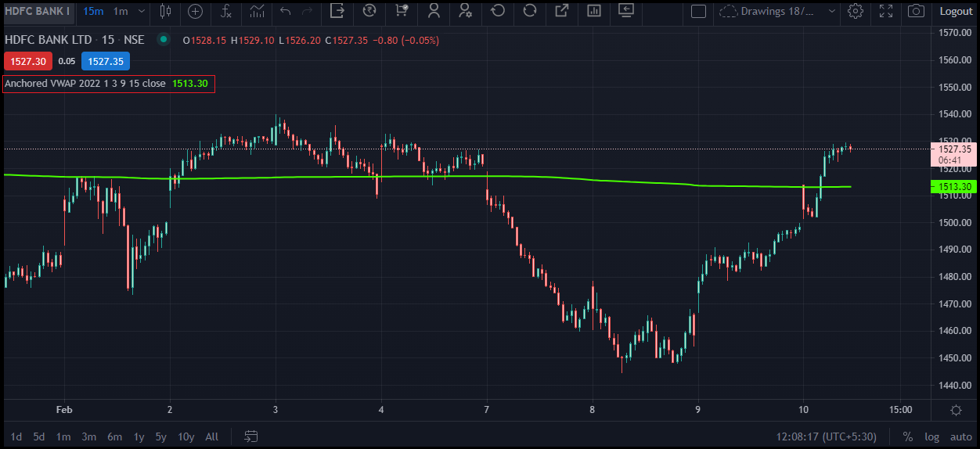Redo the last chart action
Screen dimensions: 980x449
point(308,11)
